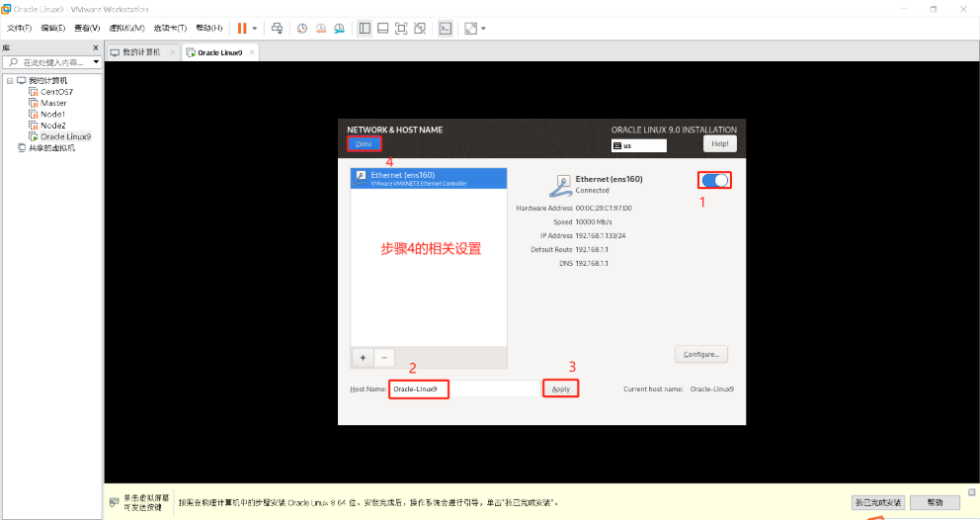Open the 帮助(H) menu
The image size is (980, 520).
click(x=208, y=28)
